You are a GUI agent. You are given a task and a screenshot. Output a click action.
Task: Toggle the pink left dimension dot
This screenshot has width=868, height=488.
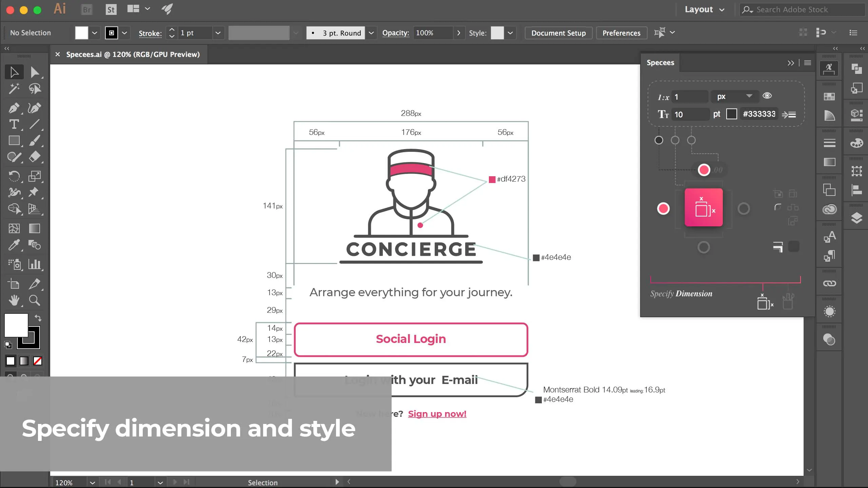[x=663, y=208]
